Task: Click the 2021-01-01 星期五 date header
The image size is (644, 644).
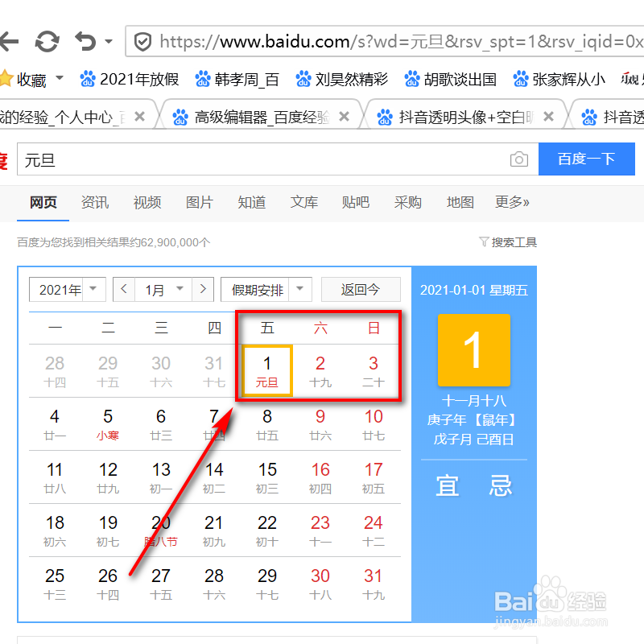Action: tap(474, 290)
